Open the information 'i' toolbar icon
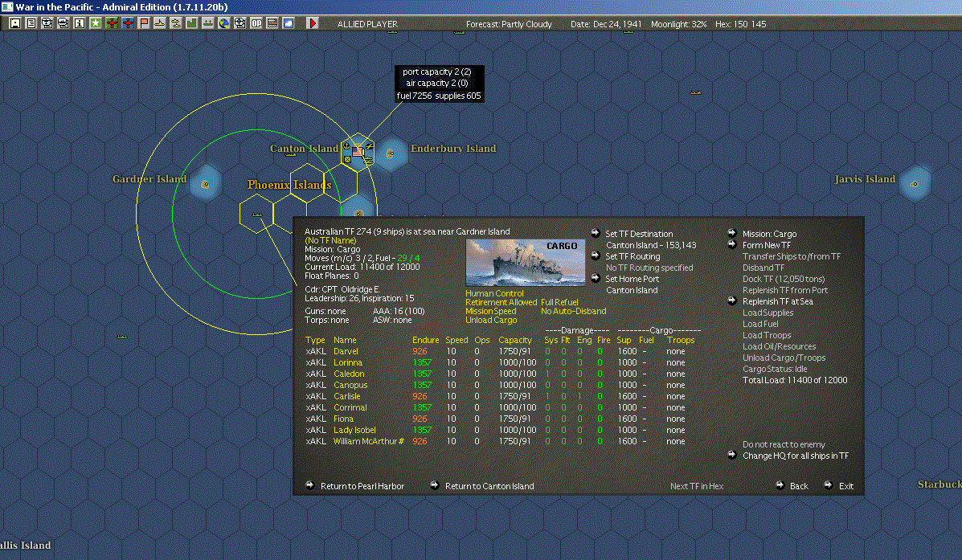Screen dimensions: 962x560 coord(79,23)
